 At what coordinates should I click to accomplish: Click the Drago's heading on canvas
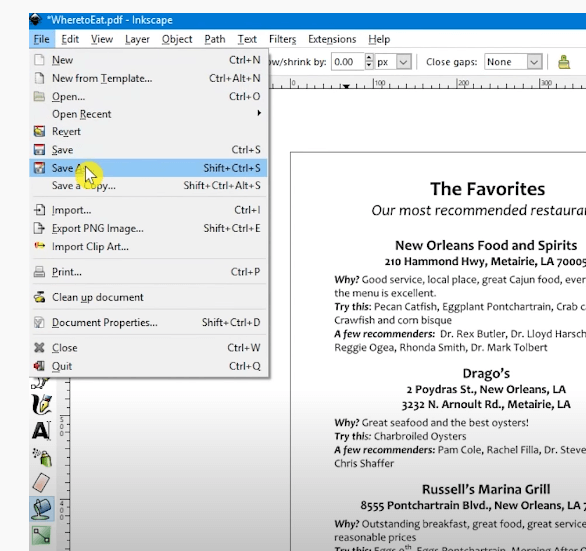click(x=486, y=373)
